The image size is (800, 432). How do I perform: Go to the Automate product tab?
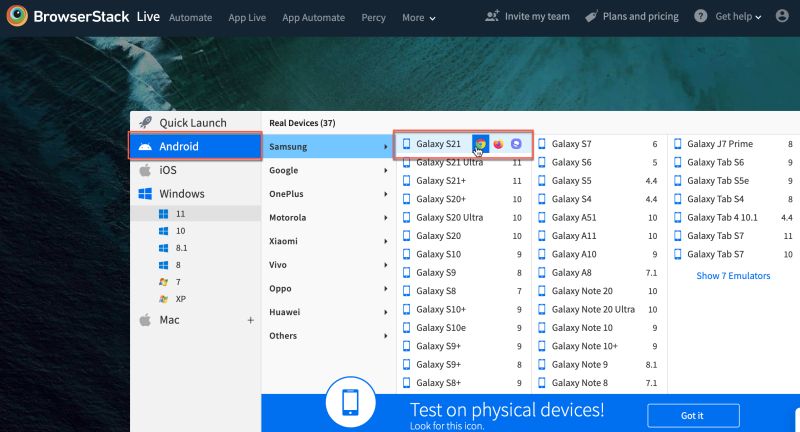click(190, 18)
